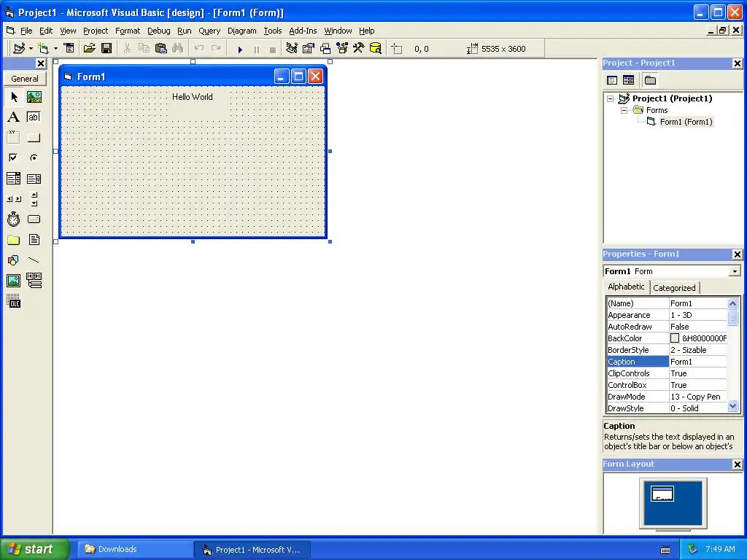
Task: Select the ComboBox control tool
Action: pos(14,179)
